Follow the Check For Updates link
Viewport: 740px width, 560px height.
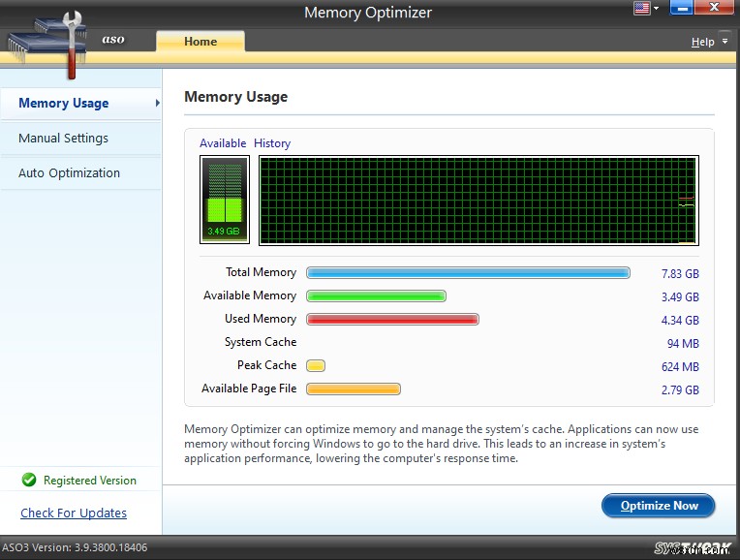pos(74,513)
